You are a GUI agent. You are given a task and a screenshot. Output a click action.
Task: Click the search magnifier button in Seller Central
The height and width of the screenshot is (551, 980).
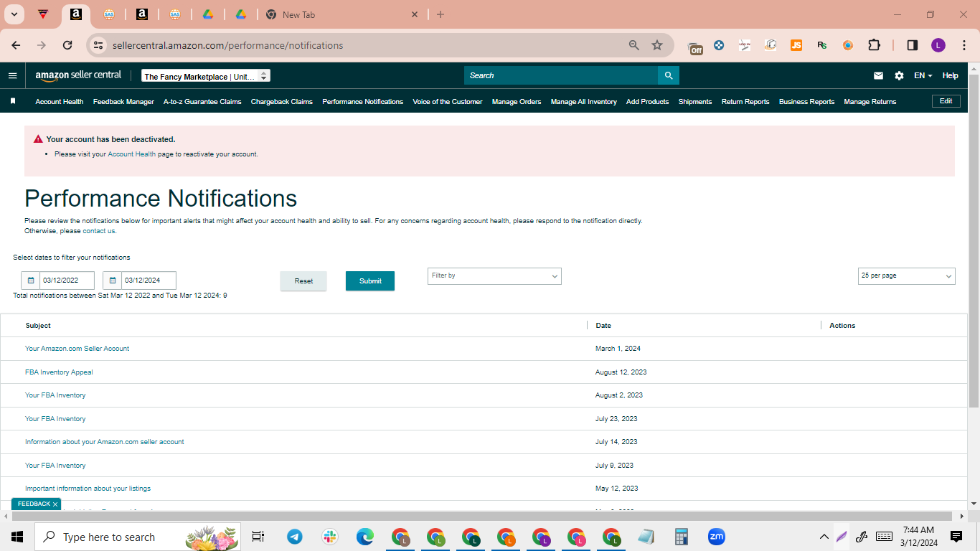(669, 75)
